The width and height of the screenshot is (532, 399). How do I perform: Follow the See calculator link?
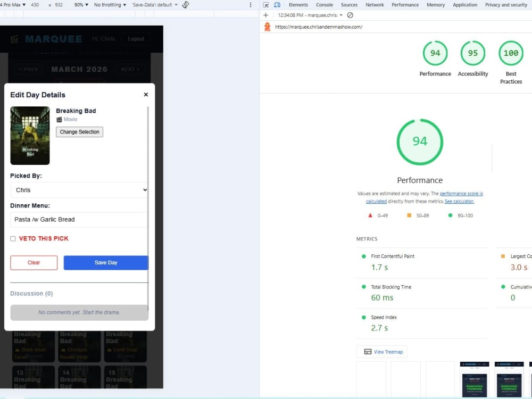(x=460, y=201)
